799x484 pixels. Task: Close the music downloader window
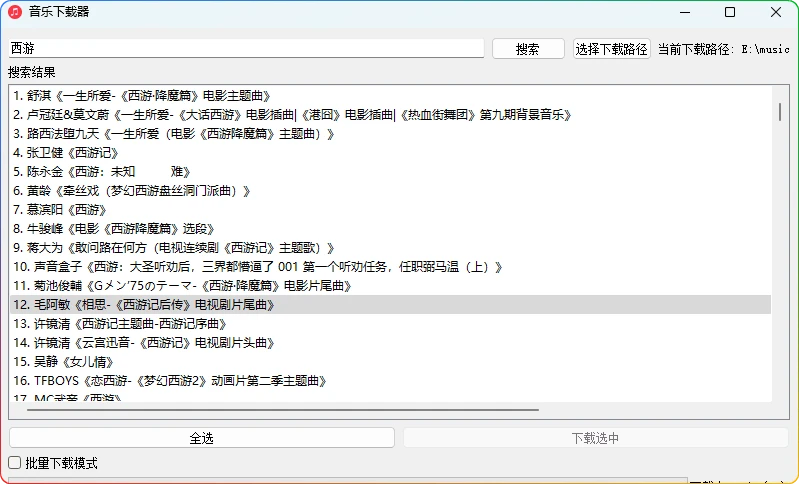(776, 12)
